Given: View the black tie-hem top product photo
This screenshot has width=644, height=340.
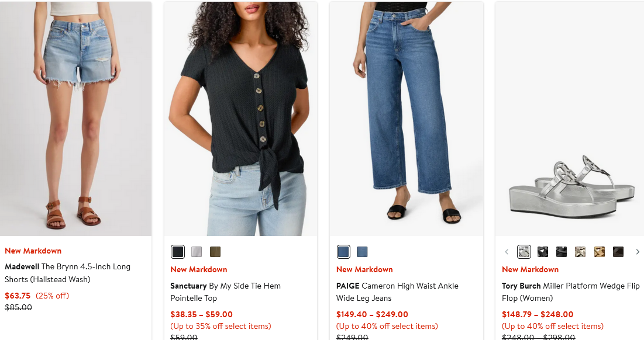Looking at the screenshot, I should point(240,119).
